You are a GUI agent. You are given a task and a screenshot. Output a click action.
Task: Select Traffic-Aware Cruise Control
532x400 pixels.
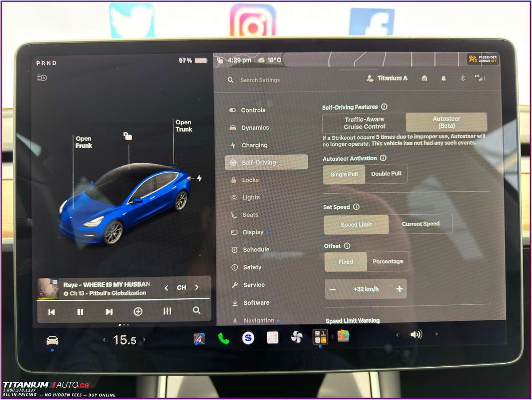(x=364, y=123)
